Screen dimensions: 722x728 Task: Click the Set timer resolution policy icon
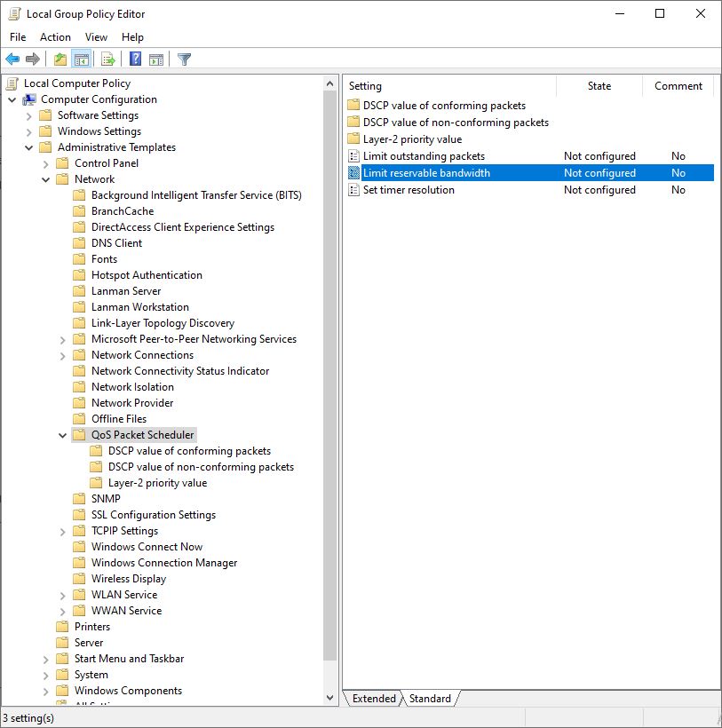(x=353, y=190)
